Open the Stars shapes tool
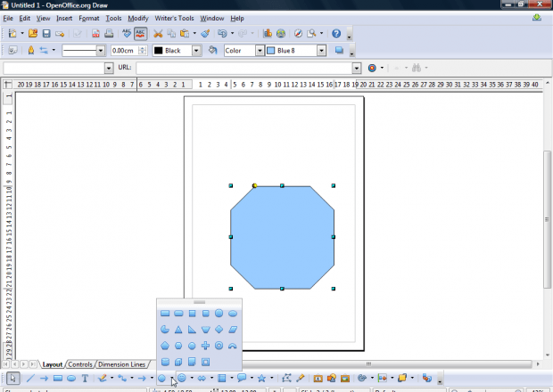The height and width of the screenshot is (392, 553). [261, 379]
